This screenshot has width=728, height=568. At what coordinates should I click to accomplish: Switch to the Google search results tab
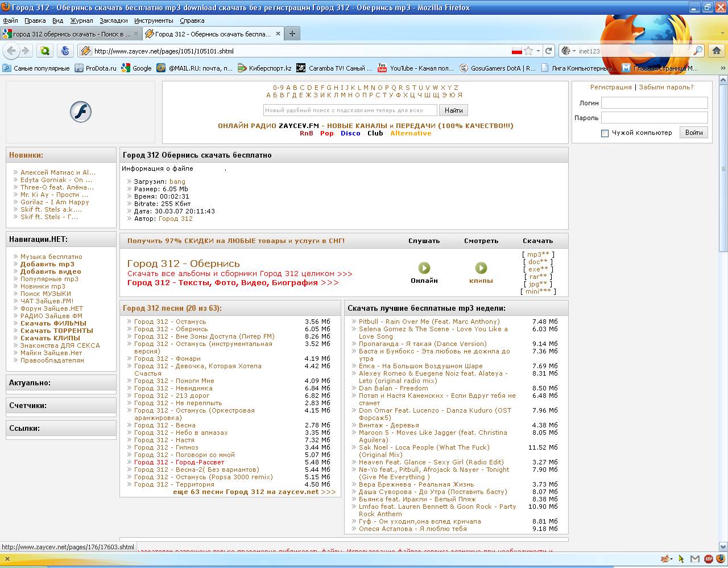click(x=71, y=34)
